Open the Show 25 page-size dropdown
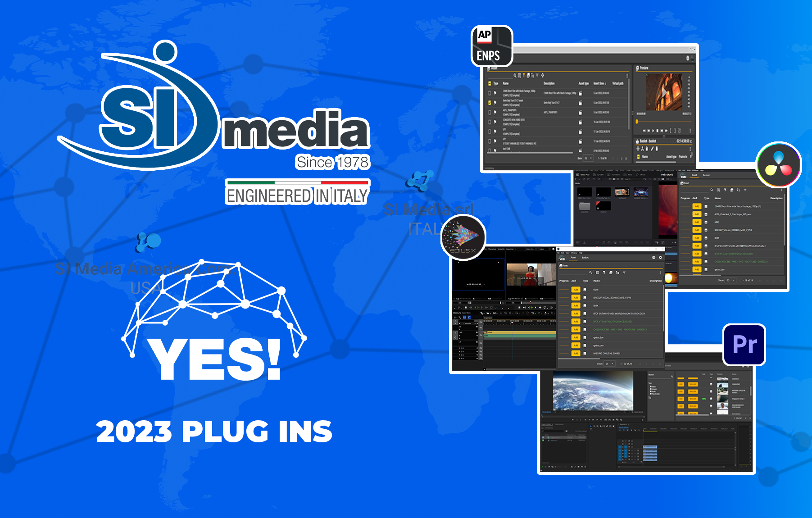 click(610, 364)
